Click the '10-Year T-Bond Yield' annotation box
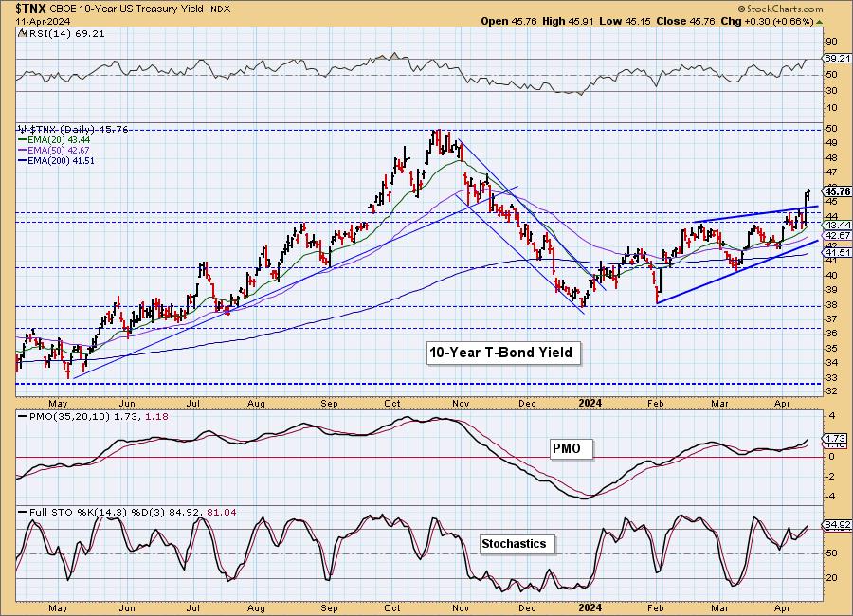Screen dimensions: 853x616 (502, 353)
